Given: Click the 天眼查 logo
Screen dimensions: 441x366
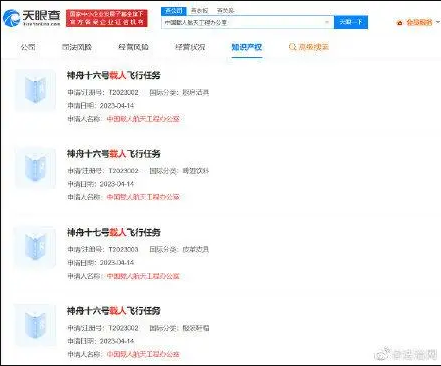Looking at the screenshot, I should 32,18.
